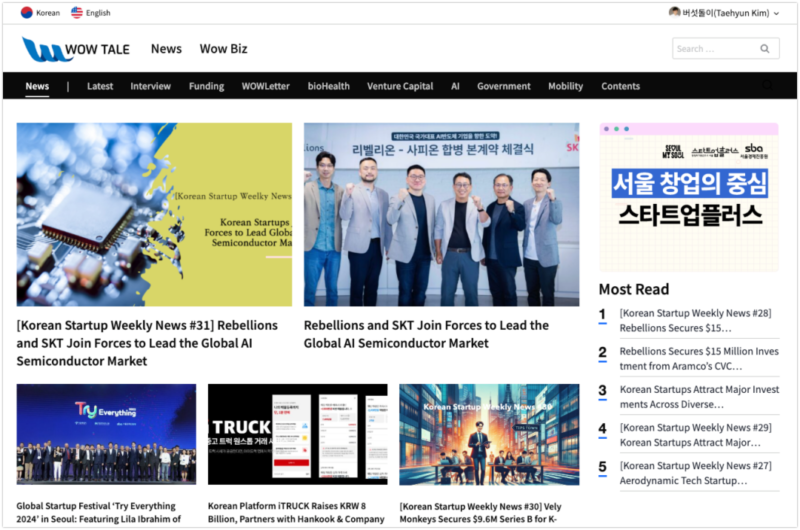The height and width of the screenshot is (530, 800).
Task: Go to the AI section
Action: tap(455, 86)
